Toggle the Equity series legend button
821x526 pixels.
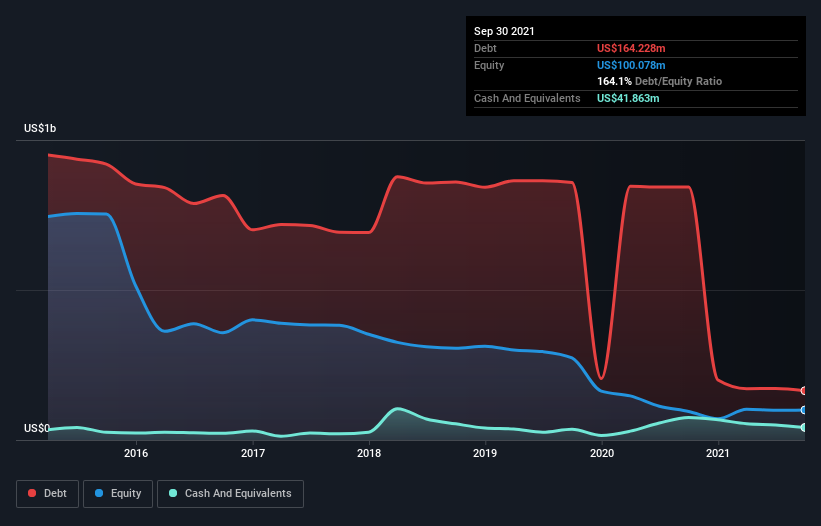118,494
